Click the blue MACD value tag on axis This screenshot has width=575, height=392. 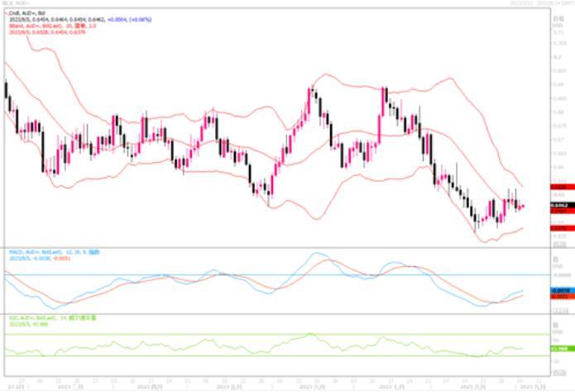click(x=563, y=290)
